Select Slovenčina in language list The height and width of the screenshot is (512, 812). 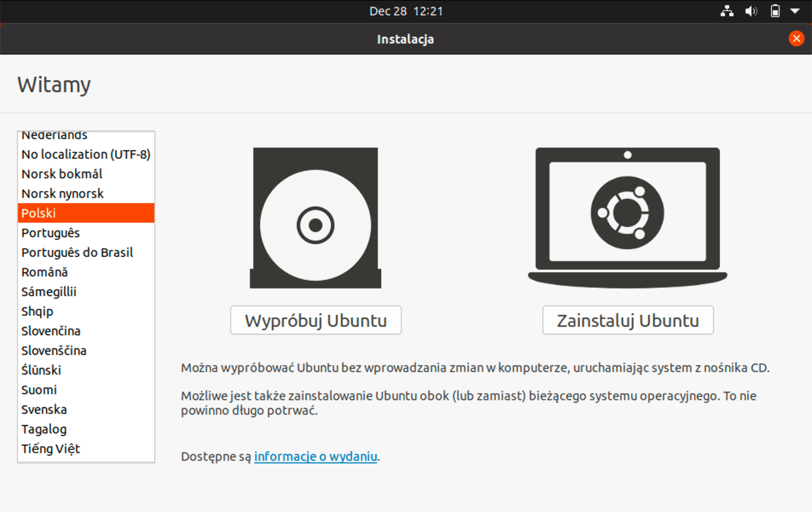(86, 331)
